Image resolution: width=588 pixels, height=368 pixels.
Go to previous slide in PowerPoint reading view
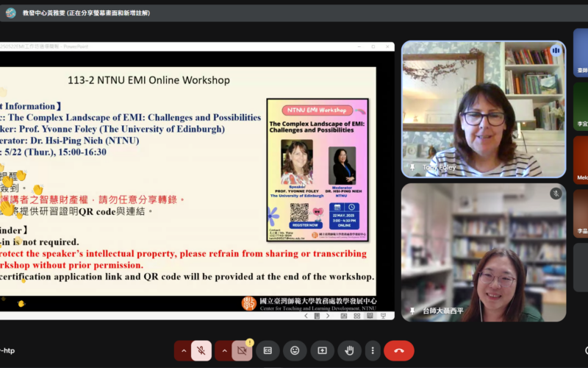(306, 316)
